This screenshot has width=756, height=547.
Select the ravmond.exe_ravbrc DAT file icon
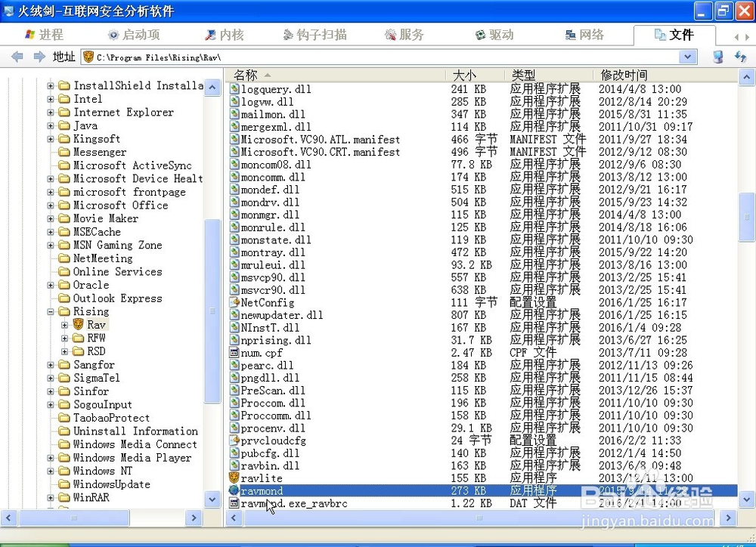click(234, 502)
